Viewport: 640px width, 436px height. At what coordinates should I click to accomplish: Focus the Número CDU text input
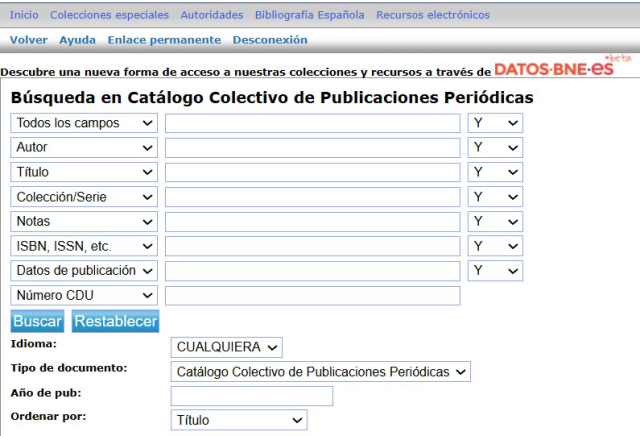click(x=313, y=296)
